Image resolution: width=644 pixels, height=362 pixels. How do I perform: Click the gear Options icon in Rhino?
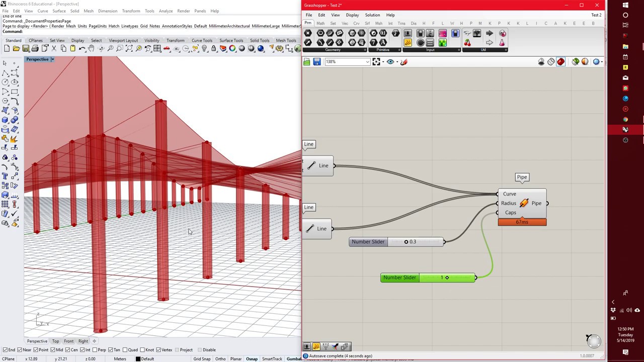pos(280,49)
